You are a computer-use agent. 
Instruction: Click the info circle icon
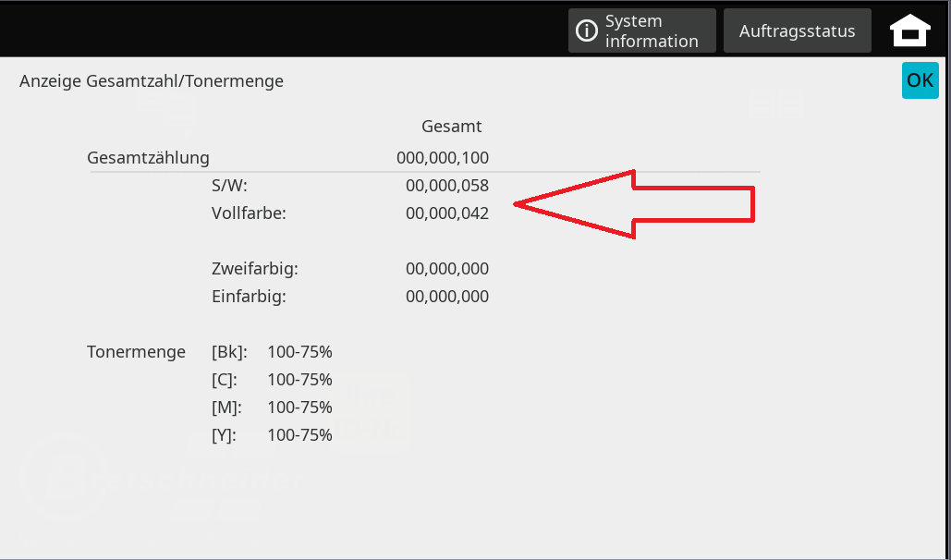[586, 31]
